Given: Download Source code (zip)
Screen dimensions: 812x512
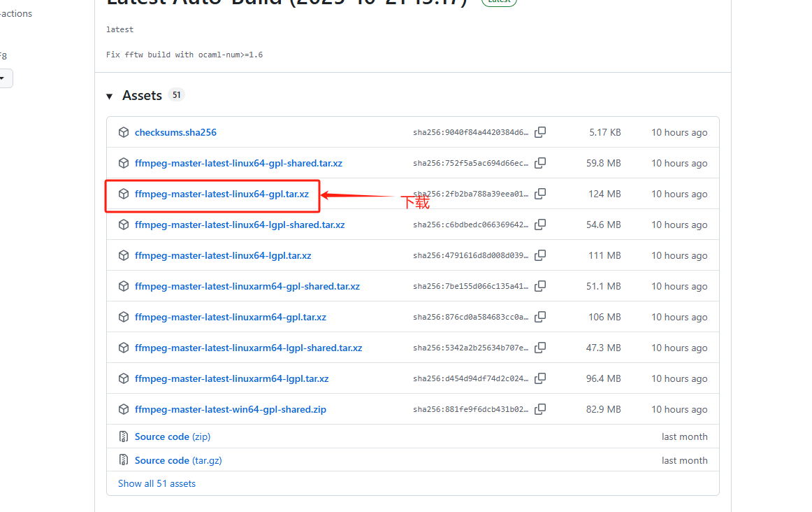Looking at the screenshot, I should pos(173,437).
